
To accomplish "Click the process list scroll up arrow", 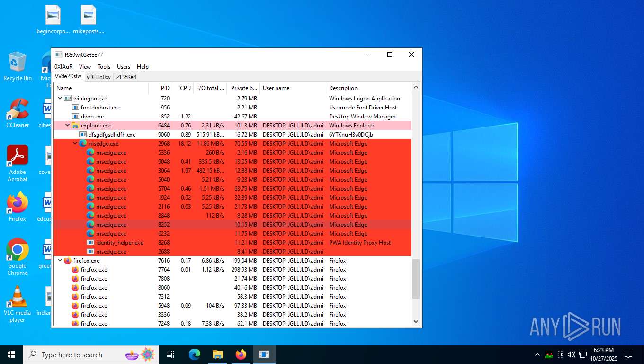I will (416, 87).
